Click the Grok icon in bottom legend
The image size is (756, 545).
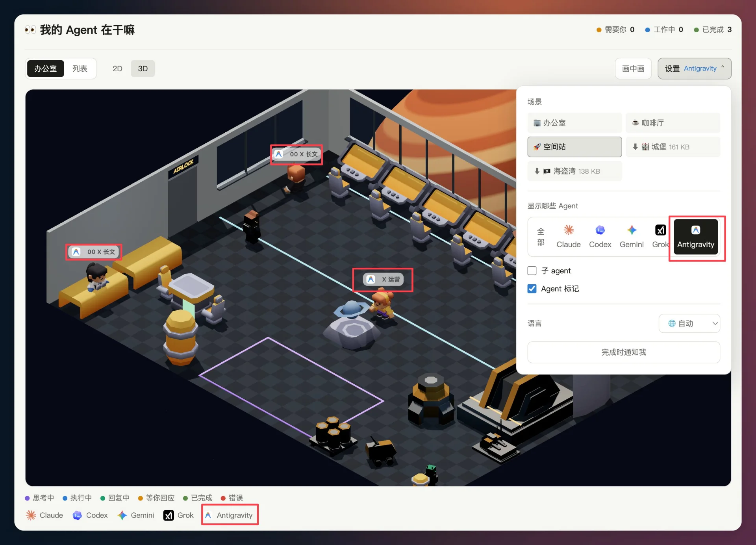(169, 515)
